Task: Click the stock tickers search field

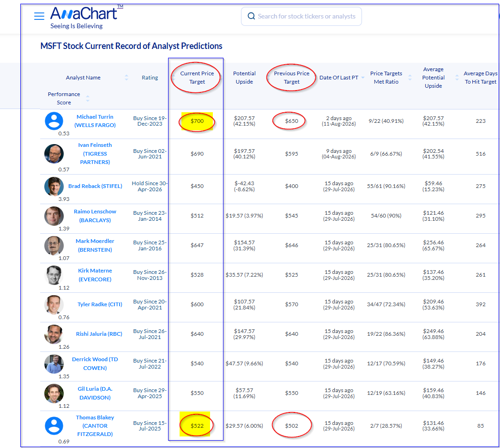Action: click(x=301, y=16)
